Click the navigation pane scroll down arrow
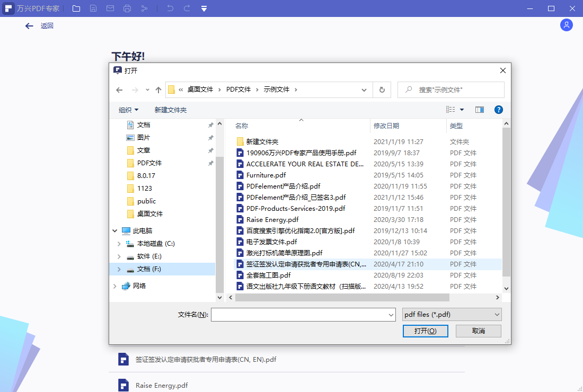Viewport: 583px width, 392px height. [220, 297]
